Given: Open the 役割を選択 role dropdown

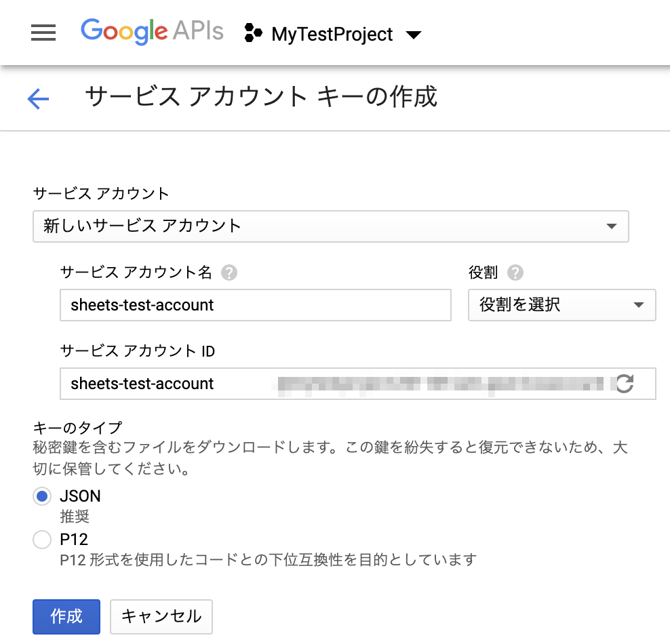Looking at the screenshot, I should tap(561, 305).
